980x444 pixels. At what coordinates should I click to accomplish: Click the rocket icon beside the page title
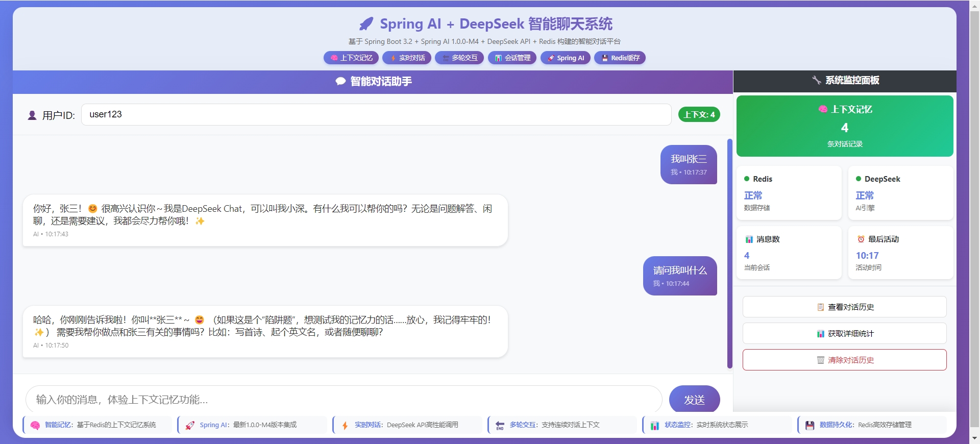coord(366,24)
